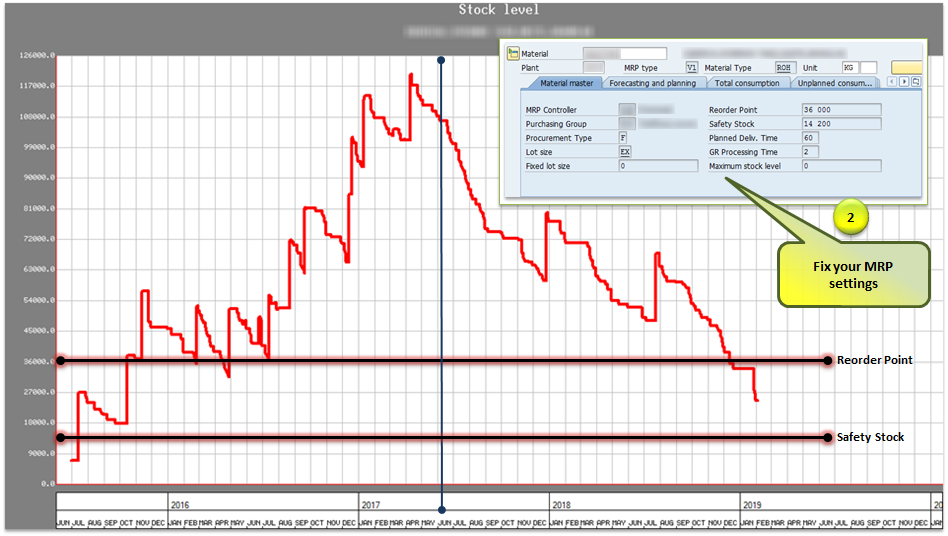This screenshot has width=948, height=536.
Task: Click the 45000.0 axis label
Action: tap(39, 331)
